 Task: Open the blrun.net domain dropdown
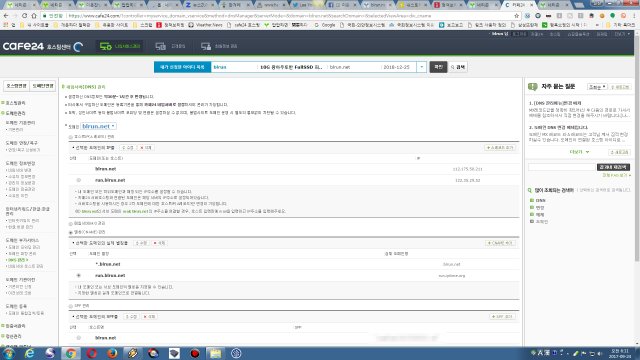(x=98, y=127)
